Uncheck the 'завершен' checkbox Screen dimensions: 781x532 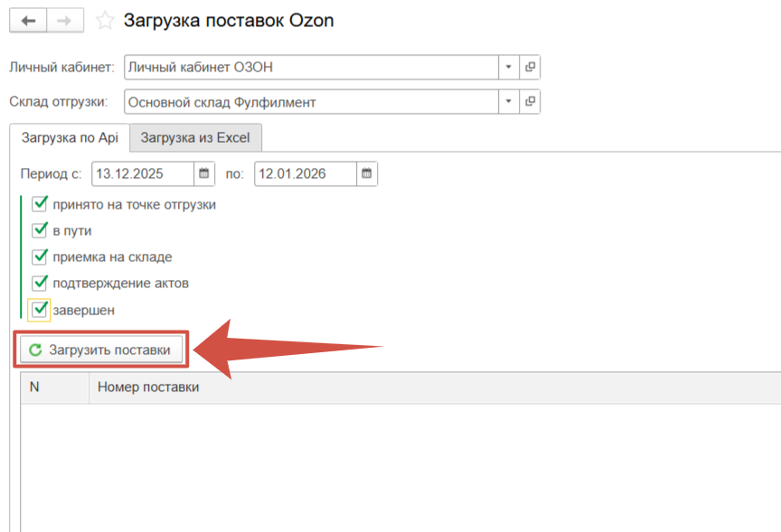pyautogui.click(x=40, y=310)
